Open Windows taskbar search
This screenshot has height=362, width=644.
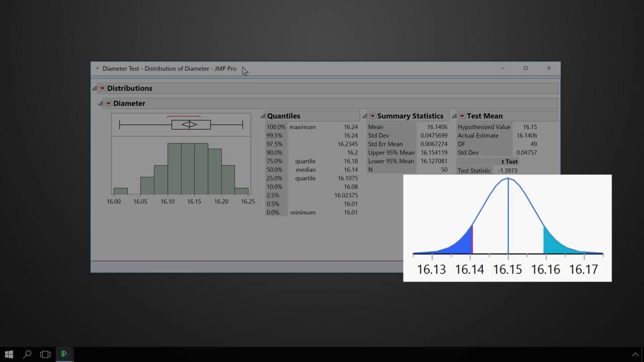pos(27,354)
